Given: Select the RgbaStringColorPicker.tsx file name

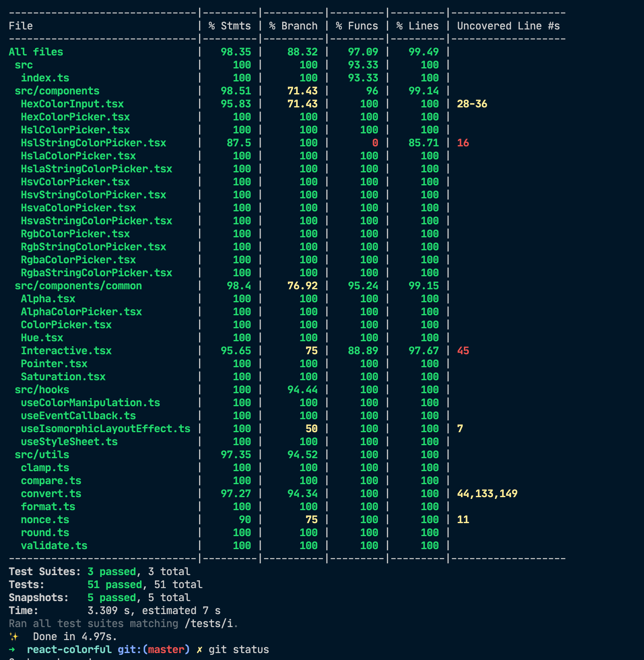Looking at the screenshot, I should point(97,273).
